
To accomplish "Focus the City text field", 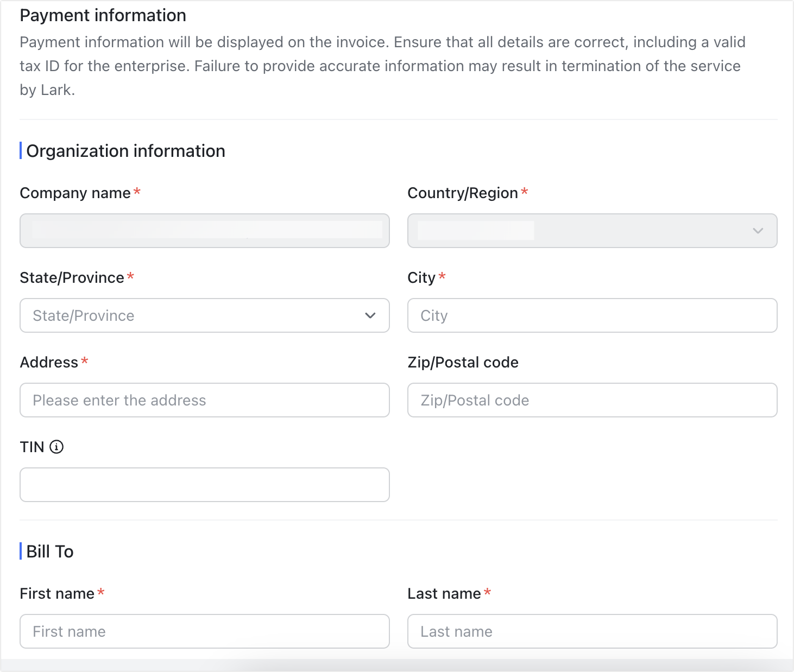I will [592, 315].
